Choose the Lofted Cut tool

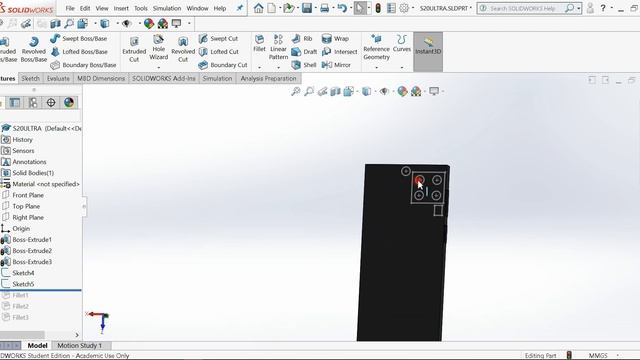[218, 51]
